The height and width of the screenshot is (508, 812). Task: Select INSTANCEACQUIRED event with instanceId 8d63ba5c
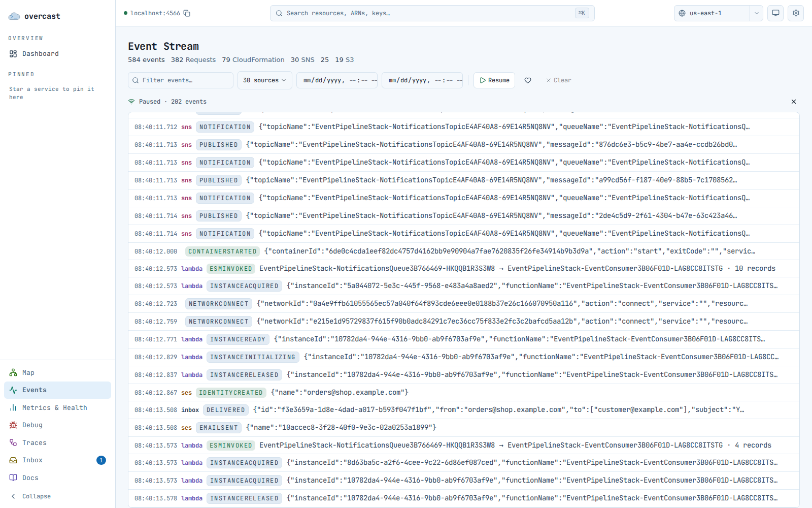tap(464, 463)
